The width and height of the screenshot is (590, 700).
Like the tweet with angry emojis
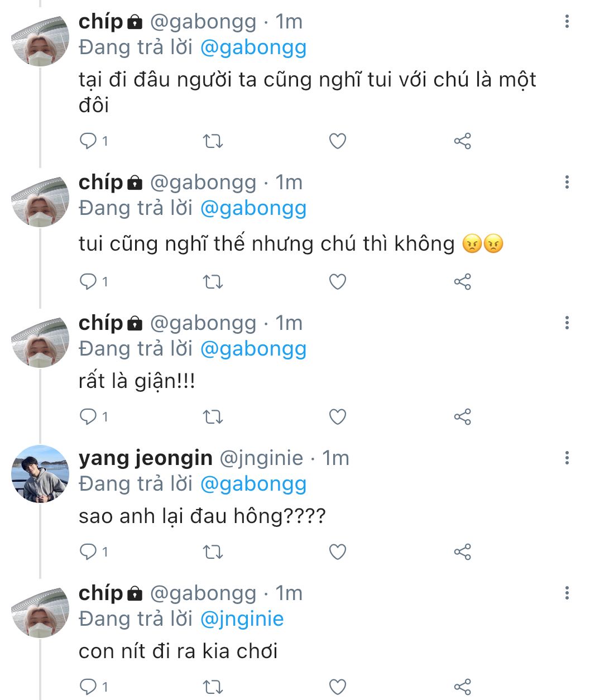tap(338, 282)
